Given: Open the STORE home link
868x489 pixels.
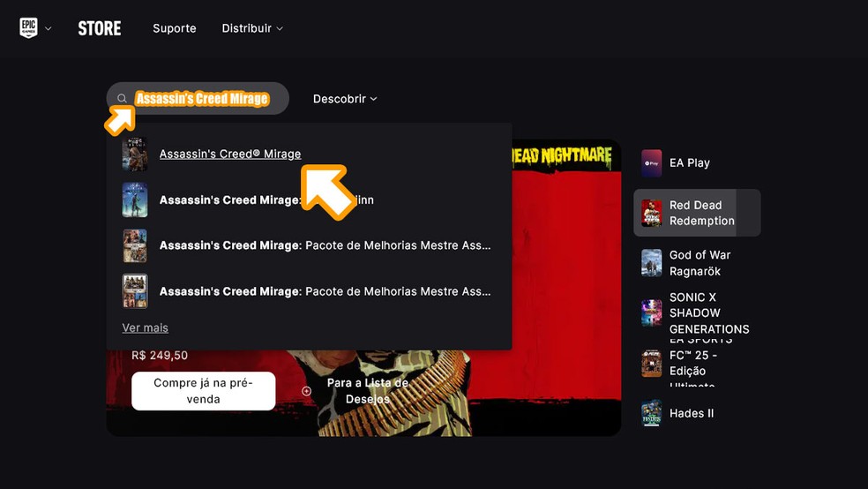Looking at the screenshot, I should pos(100,28).
